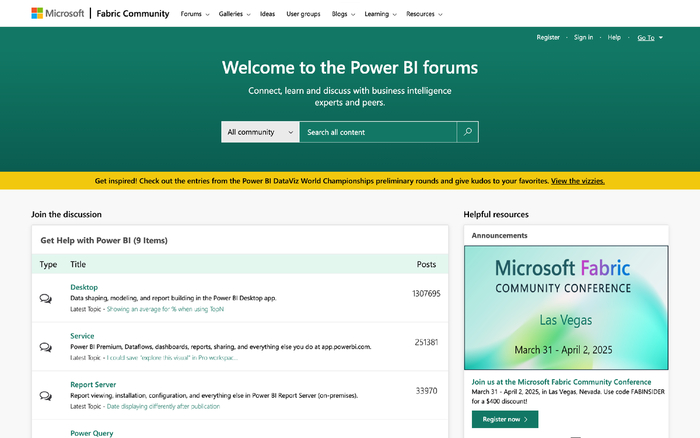Open the Service forum
Image resolution: width=700 pixels, height=438 pixels.
click(82, 336)
